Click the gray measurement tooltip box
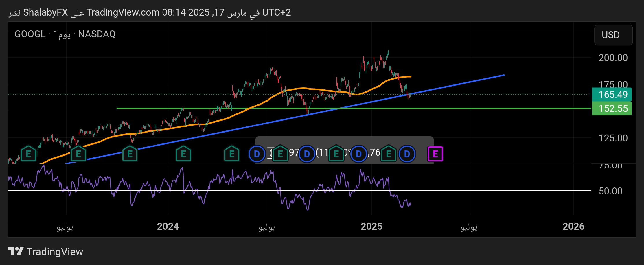 pyautogui.click(x=344, y=150)
